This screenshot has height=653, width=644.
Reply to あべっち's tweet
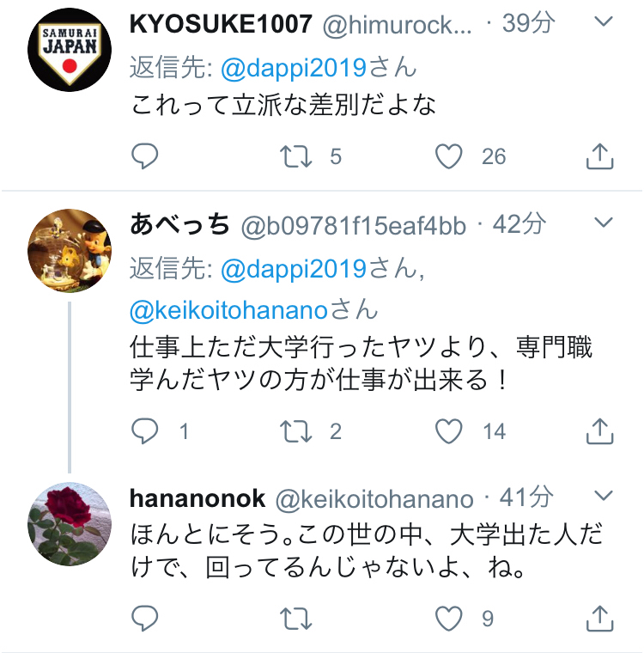[x=144, y=431]
